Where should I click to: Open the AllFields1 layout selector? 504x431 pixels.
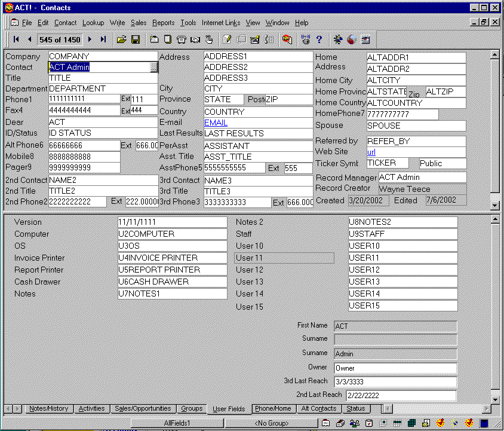coord(177,423)
